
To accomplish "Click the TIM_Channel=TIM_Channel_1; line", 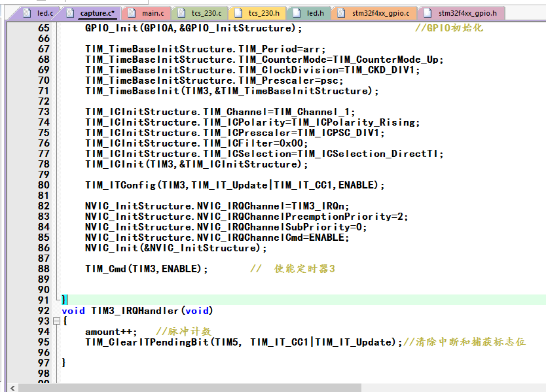I will (220, 112).
